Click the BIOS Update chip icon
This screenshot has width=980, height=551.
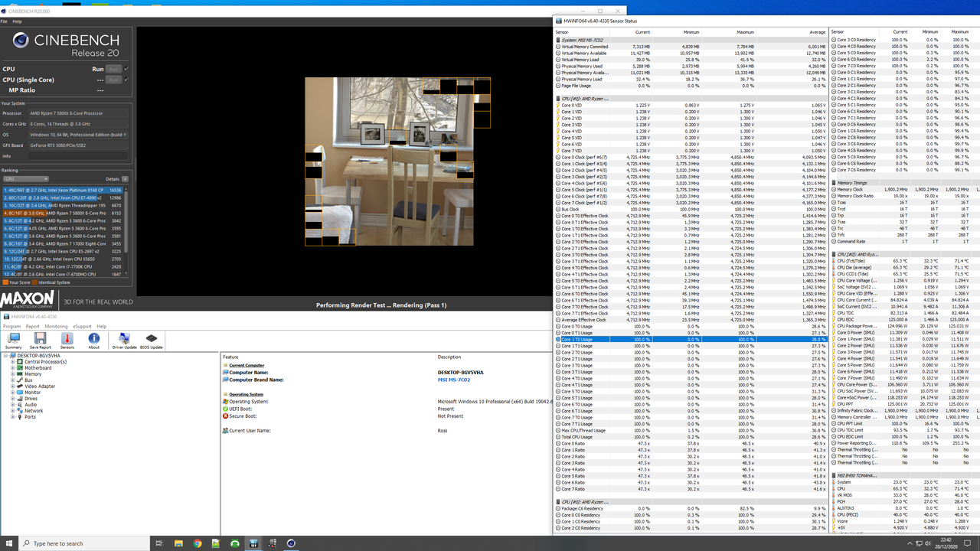[152, 341]
